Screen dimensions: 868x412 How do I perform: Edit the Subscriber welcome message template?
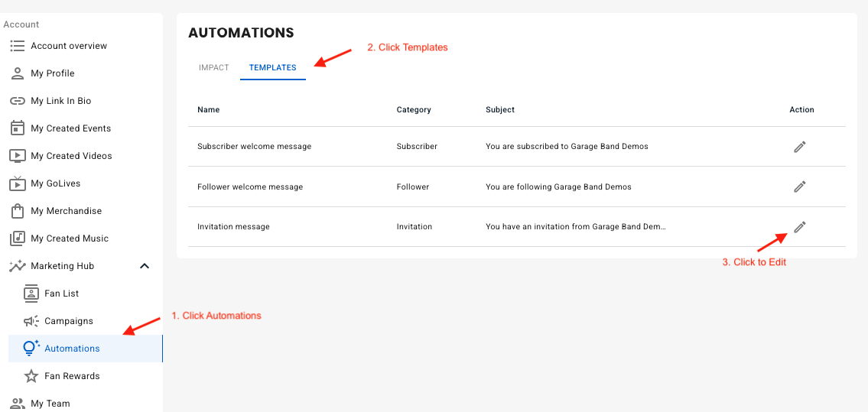coord(799,147)
